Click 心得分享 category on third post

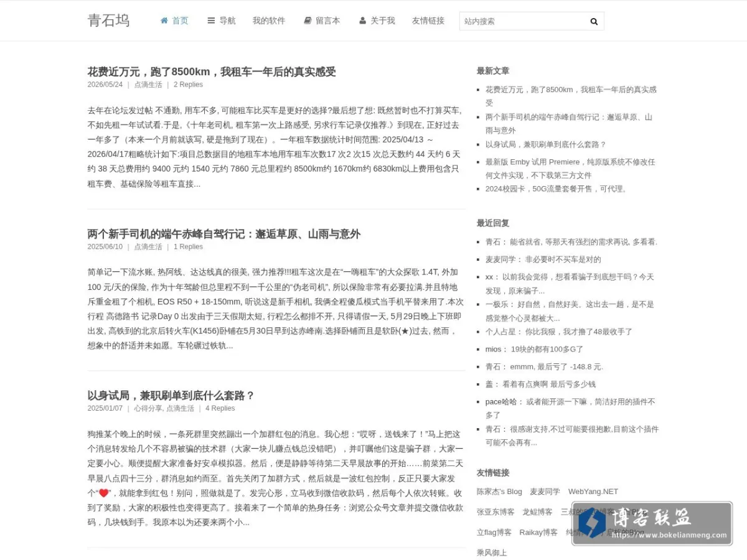(148, 409)
